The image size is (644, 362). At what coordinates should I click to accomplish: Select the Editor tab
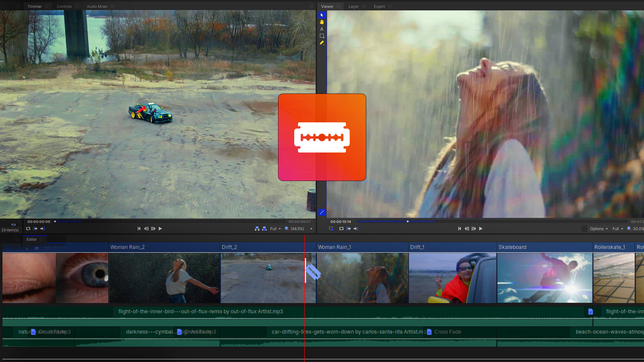click(x=32, y=239)
